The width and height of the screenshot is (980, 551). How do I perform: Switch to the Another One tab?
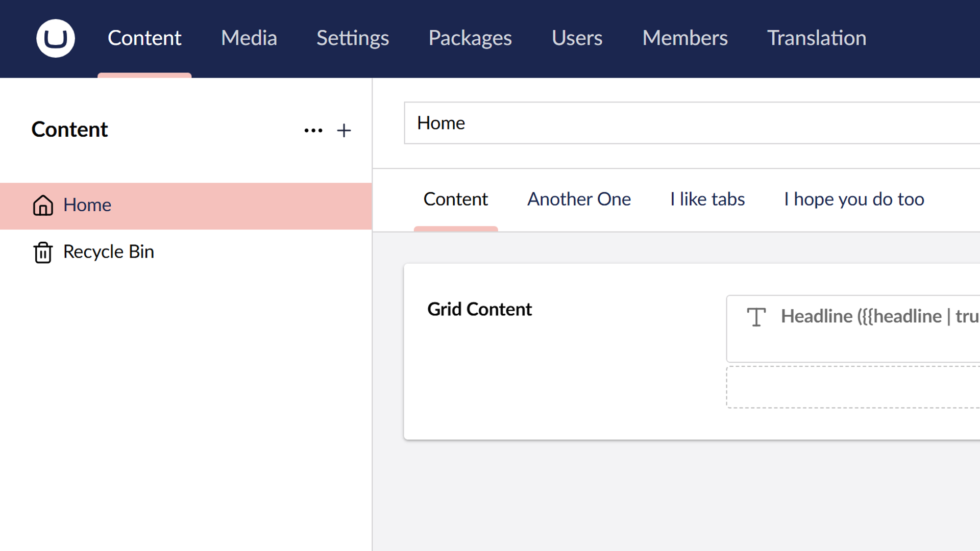pyautogui.click(x=579, y=199)
